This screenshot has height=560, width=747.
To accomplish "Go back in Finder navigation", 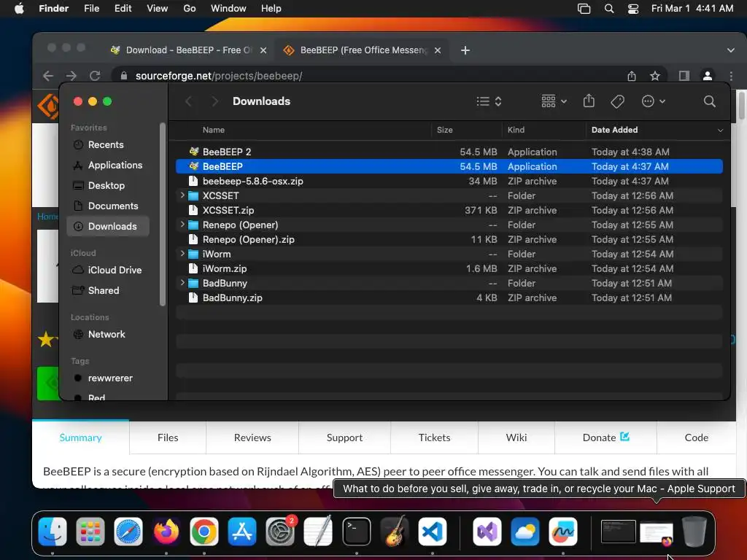I will tap(189, 101).
